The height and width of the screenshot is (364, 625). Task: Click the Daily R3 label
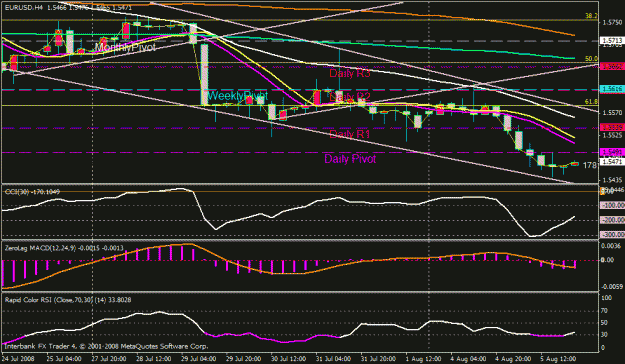(x=350, y=73)
